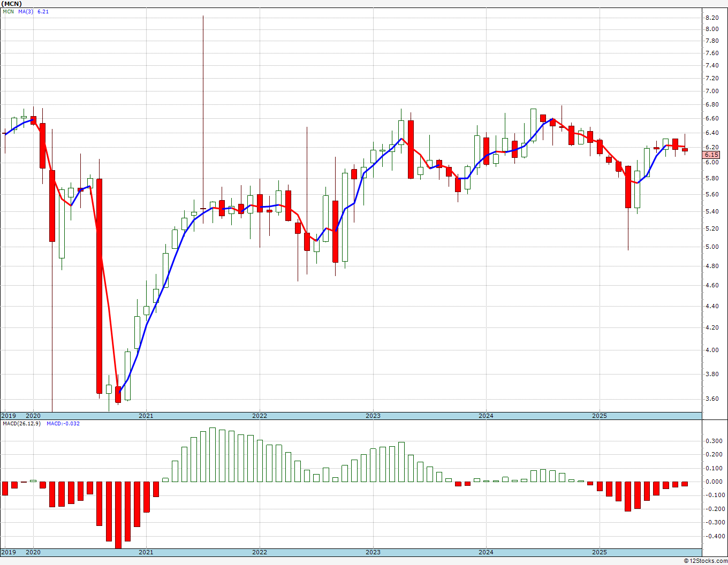Click the 3.60 price axis label
This screenshot has height=565, width=728.
point(712,399)
